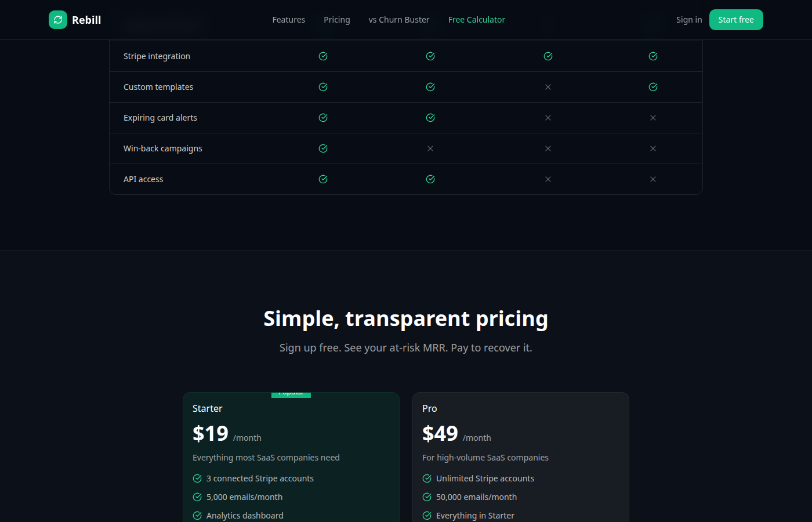Click the checkmark beside Analytics dashboard
Image resolution: width=812 pixels, height=522 pixels.
(x=197, y=515)
